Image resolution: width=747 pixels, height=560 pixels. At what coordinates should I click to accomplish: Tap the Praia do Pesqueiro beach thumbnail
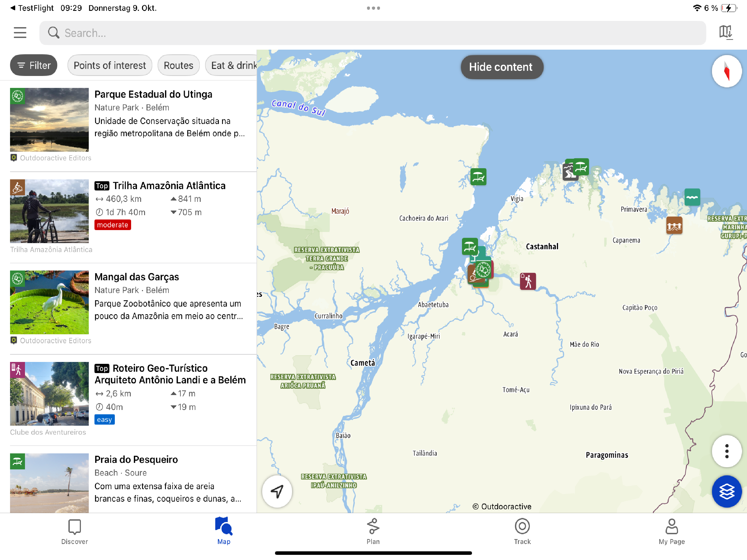49,483
